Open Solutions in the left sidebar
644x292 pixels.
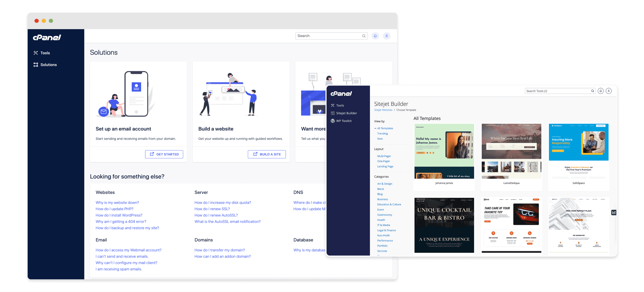pos(45,65)
